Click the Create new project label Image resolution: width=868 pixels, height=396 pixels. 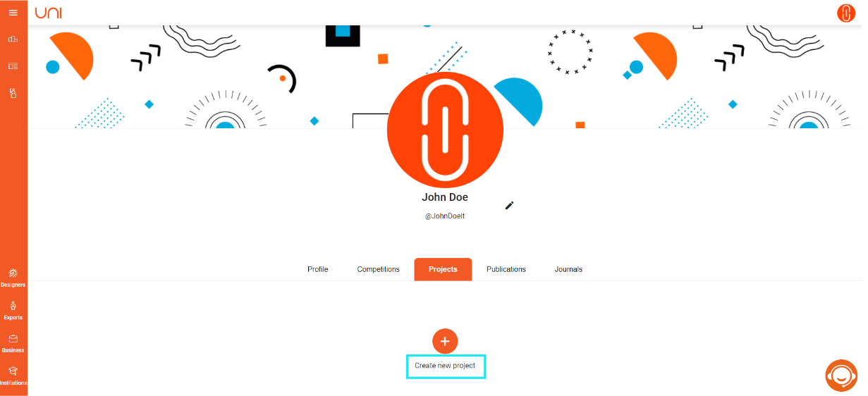(445, 366)
